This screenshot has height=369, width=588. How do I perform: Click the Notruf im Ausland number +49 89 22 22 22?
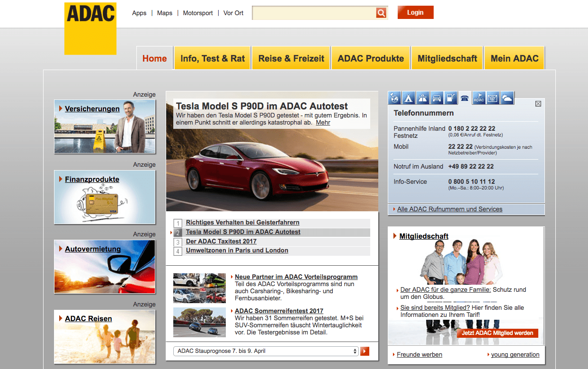[471, 166]
